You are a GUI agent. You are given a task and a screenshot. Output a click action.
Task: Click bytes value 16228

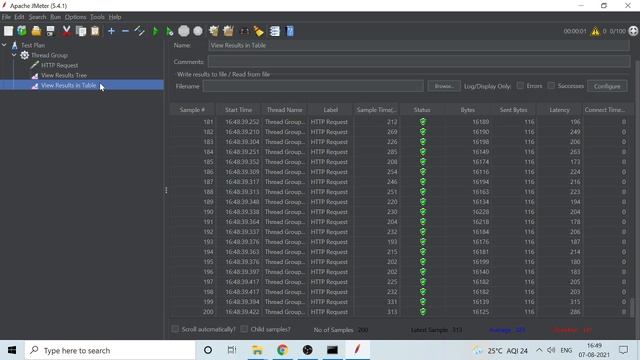pos(480,212)
